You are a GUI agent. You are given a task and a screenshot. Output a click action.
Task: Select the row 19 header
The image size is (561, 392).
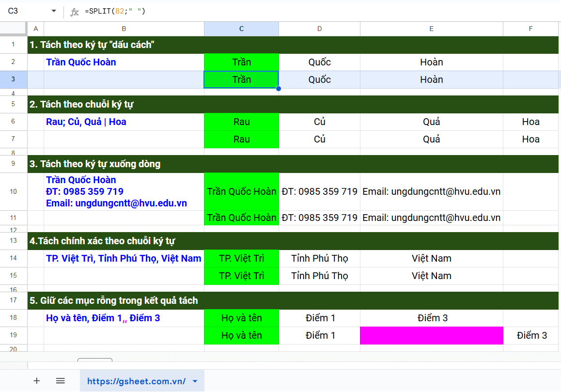point(13,335)
